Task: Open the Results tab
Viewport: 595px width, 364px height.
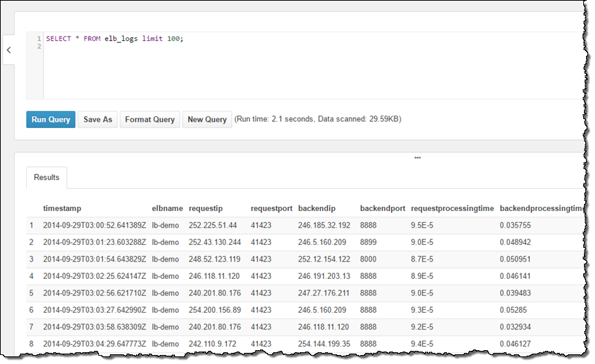Action: (x=47, y=177)
